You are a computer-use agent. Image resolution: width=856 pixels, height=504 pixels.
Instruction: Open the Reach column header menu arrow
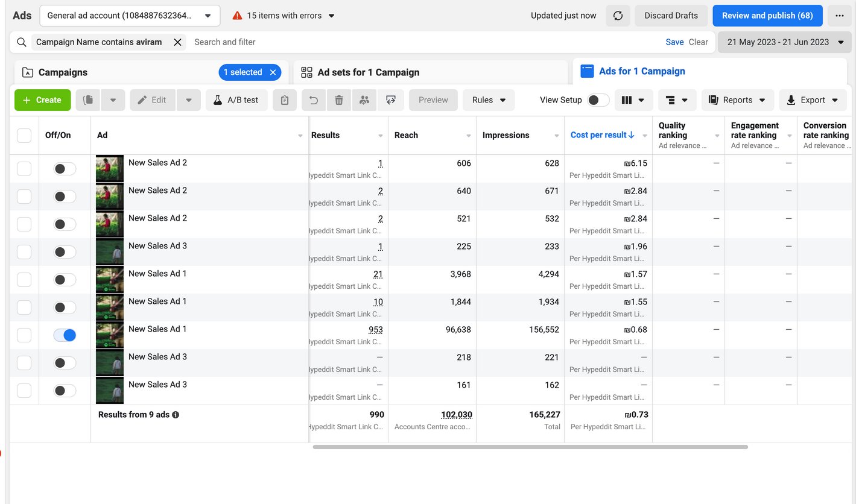(x=469, y=136)
